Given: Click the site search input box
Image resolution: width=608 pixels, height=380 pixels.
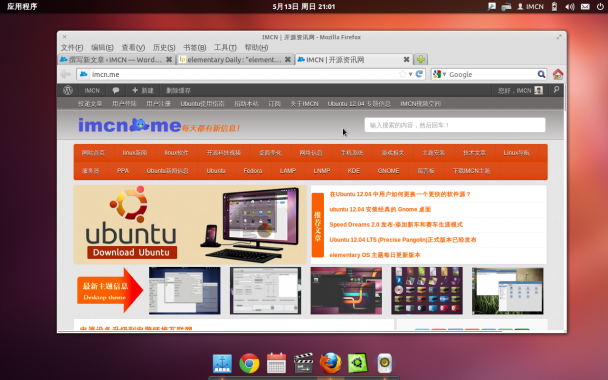Looking at the screenshot, I should click(x=454, y=125).
